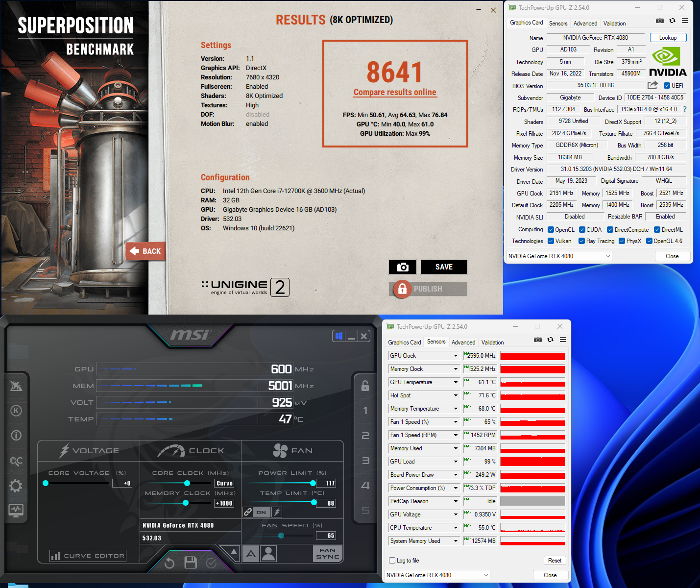The image size is (700, 588).
Task: Launch the OC Scanner in Afterburner
Action: coord(16,461)
